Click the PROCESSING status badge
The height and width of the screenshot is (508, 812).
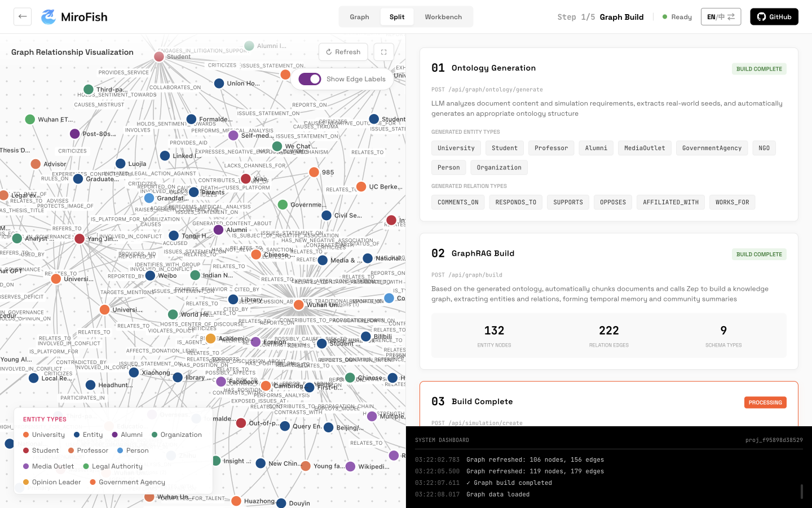click(x=765, y=402)
